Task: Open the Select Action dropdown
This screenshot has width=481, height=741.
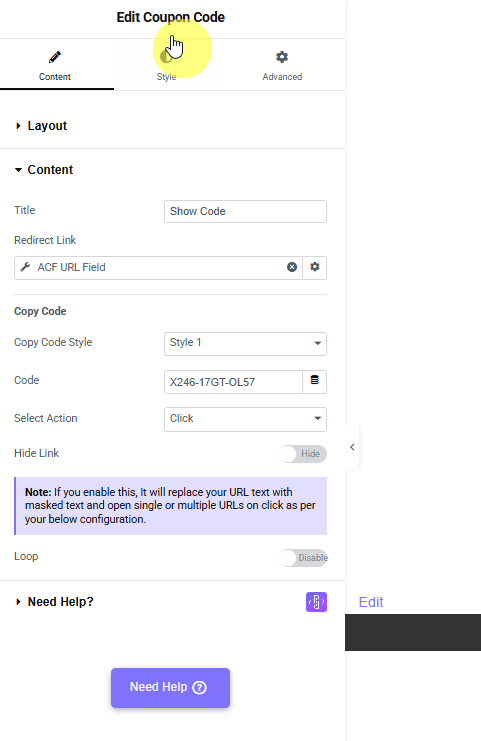Action: click(245, 419)
